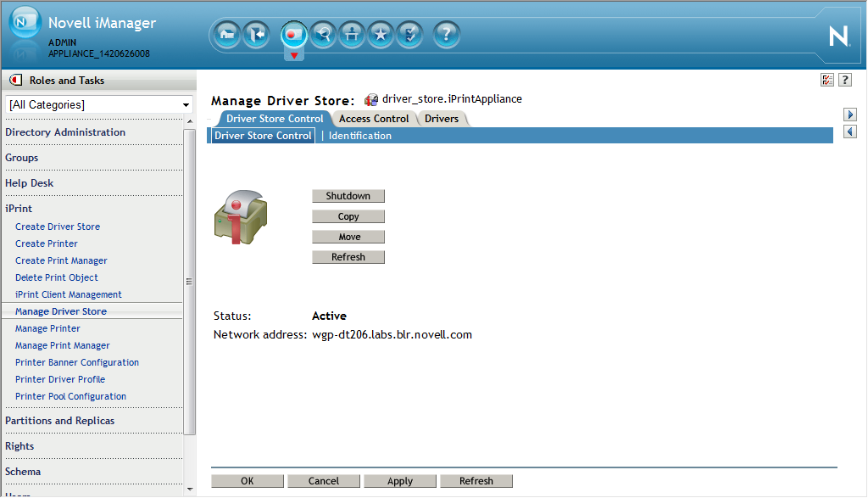
Task: Select the Roles and Tasks toolbar icon
Action: click(293, 36)
